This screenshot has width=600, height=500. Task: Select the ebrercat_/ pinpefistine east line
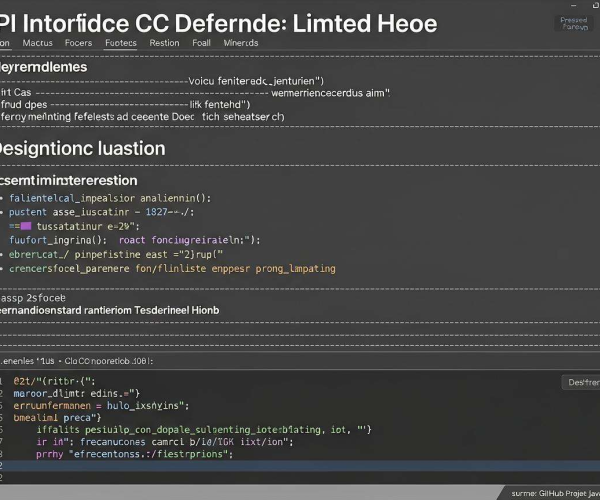click(116, 254)
